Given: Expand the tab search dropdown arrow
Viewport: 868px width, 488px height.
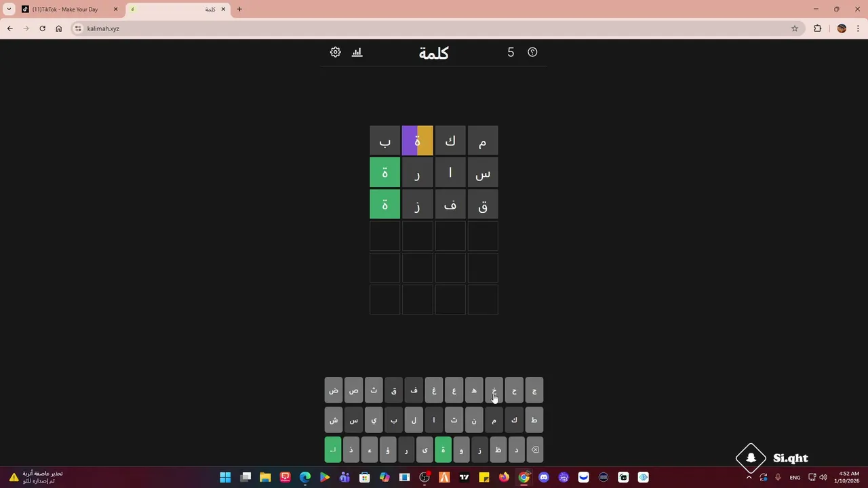Looking at the screenshot, I should point(9,9).
